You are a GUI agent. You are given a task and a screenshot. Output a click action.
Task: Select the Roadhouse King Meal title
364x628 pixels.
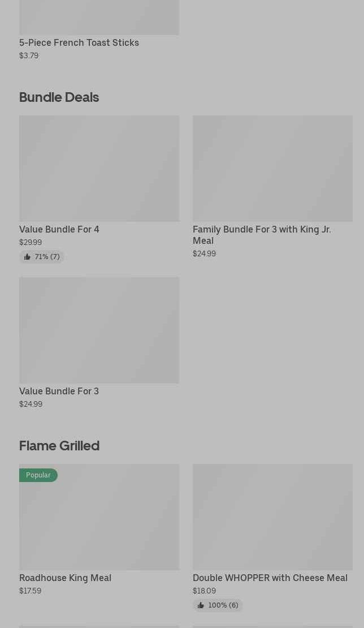click(65, 578)
